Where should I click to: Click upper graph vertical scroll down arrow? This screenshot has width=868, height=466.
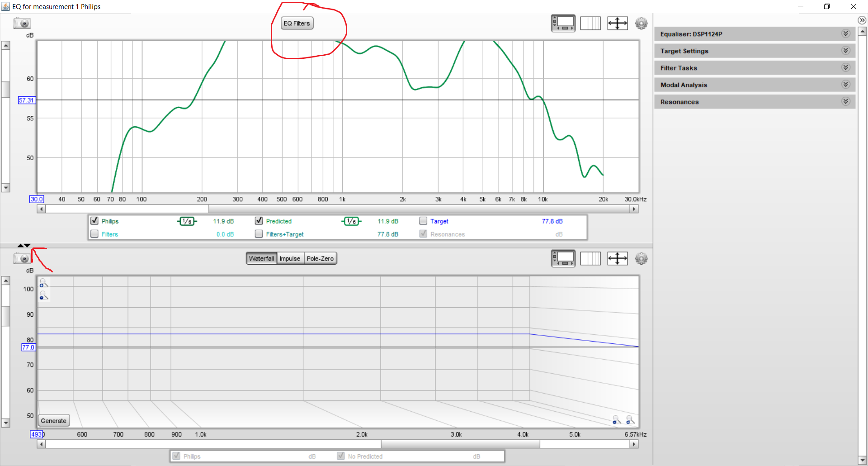click(x=5, y=188)
